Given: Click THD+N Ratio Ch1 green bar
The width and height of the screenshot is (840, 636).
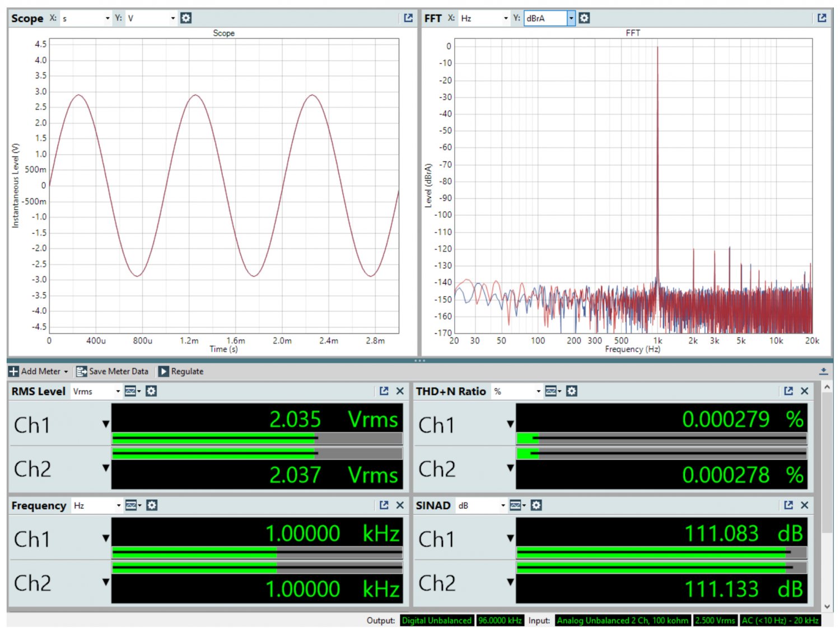Looking at the screenshot, I should pos(528,438).
